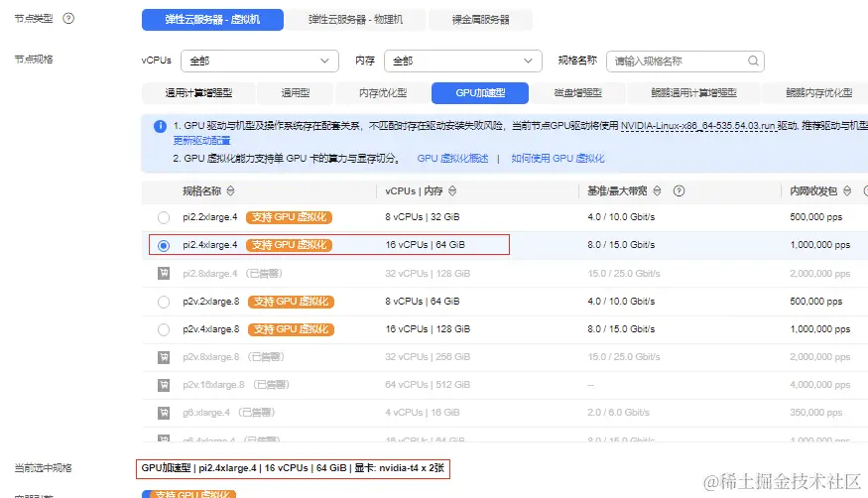Switch to 鲲鹏通用计算增强型 tab
868x498 pixels.
point(693,93)
